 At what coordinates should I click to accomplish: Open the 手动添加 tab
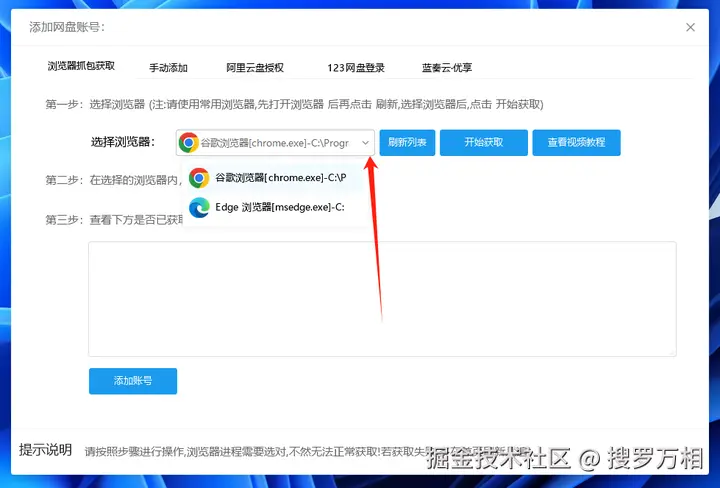point(168,68)
